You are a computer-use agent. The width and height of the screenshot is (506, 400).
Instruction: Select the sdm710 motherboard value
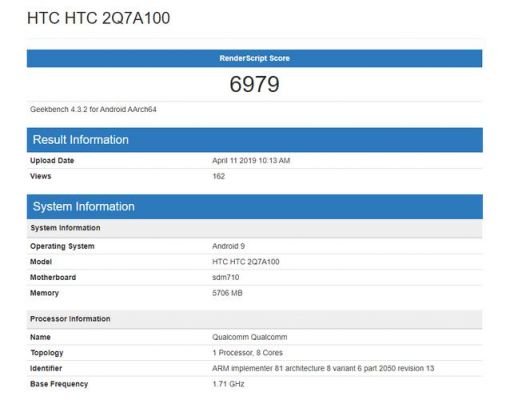(226, 277)
